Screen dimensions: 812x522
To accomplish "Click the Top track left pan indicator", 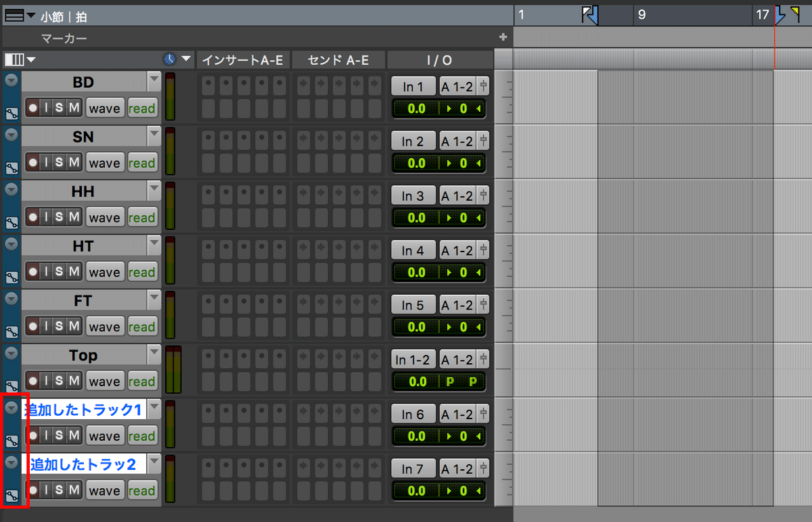I will point(450,382).
